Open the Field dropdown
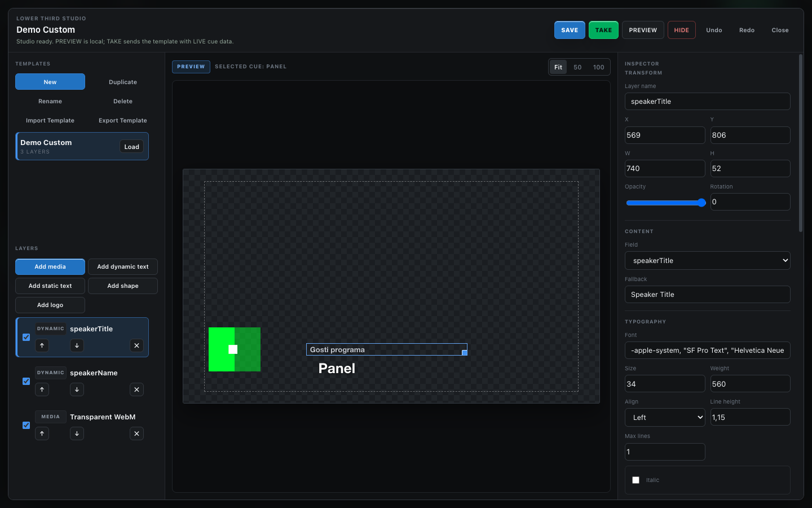 pos(707,261)
